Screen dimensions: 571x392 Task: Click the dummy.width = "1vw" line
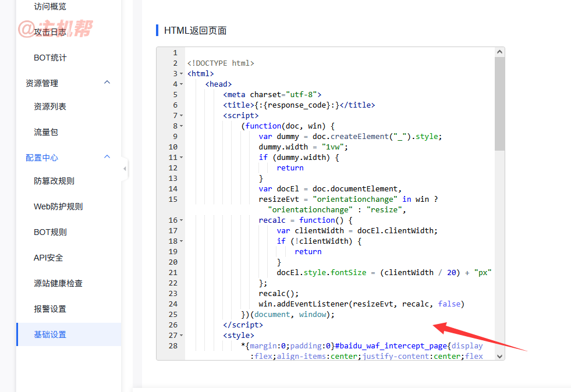click(x=303, y=147)
